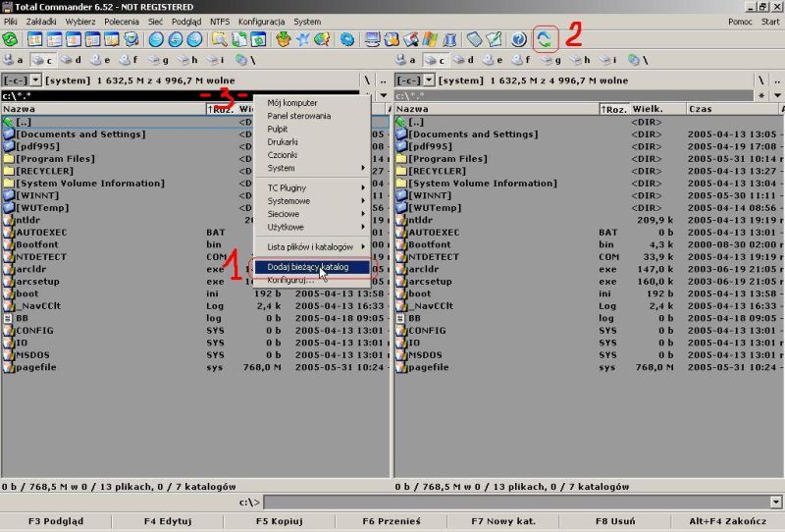Select Pulpit in the popup menu
This screenshot has height=532, width=785.
tap(312, 129)
